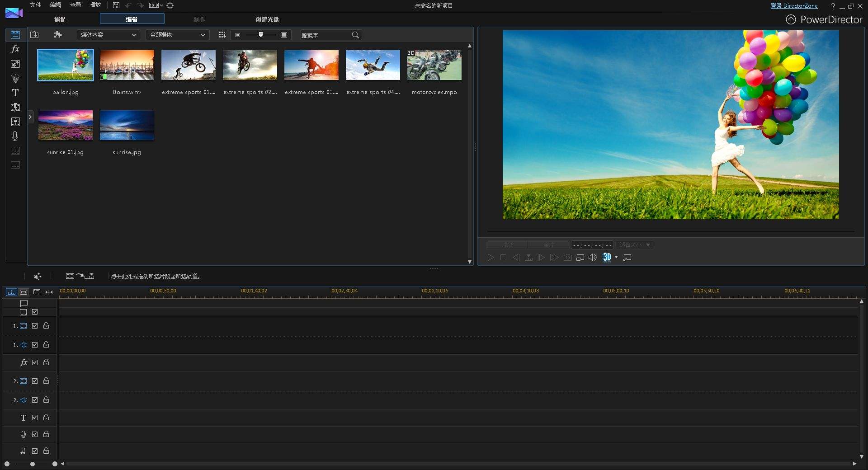Screen dimensions: 868x470
Task: Insert selected clip on track icon
Action: tap(80, 276)
